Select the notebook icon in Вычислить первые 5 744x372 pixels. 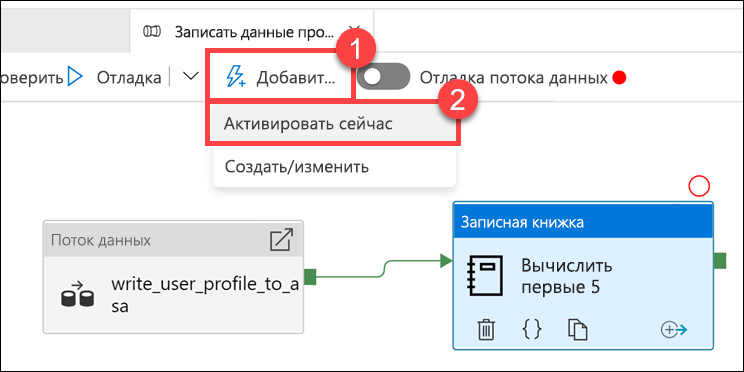pyautogui.click(x=484, y=277)
